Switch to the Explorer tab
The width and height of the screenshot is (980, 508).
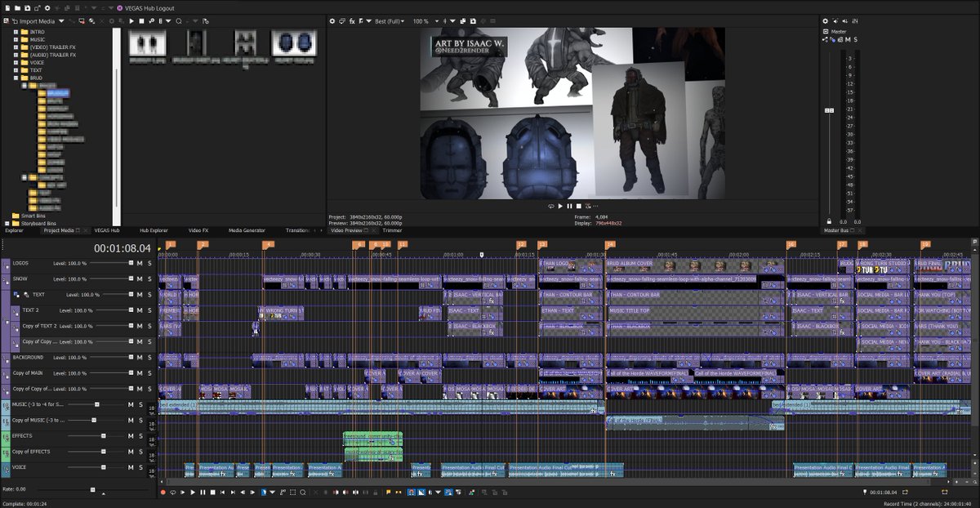[14, 230]
